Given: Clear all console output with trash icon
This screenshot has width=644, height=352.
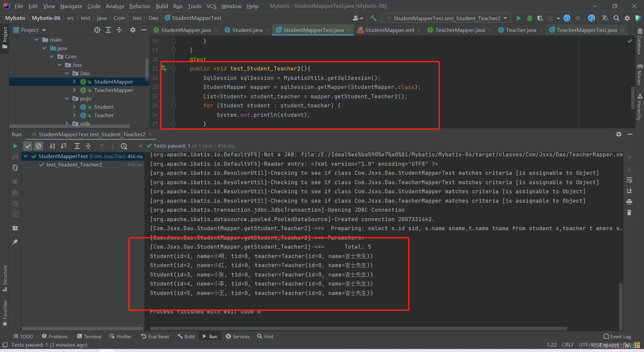Looking at the screenshot, I should click(x=629, y=212).
